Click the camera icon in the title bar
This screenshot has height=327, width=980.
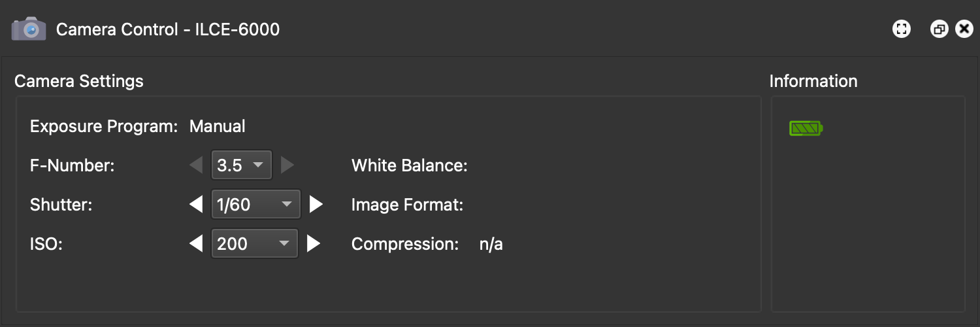tap(29, 29)
